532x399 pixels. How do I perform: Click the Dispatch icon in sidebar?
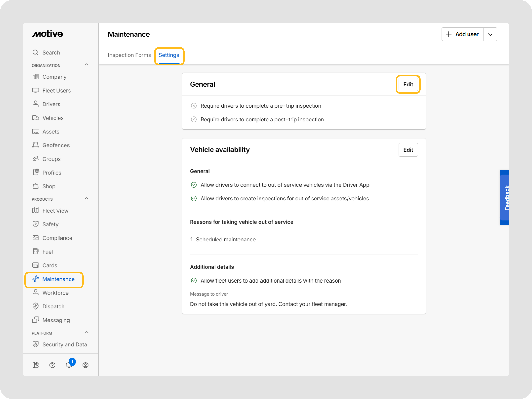(36, 306)
